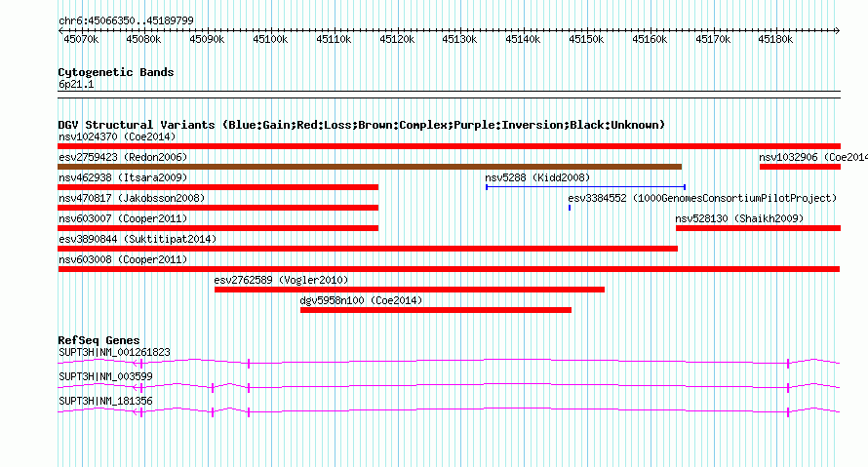Click the 45130k ruler label
Screen dimensions: 868x467
coord(459,39)
